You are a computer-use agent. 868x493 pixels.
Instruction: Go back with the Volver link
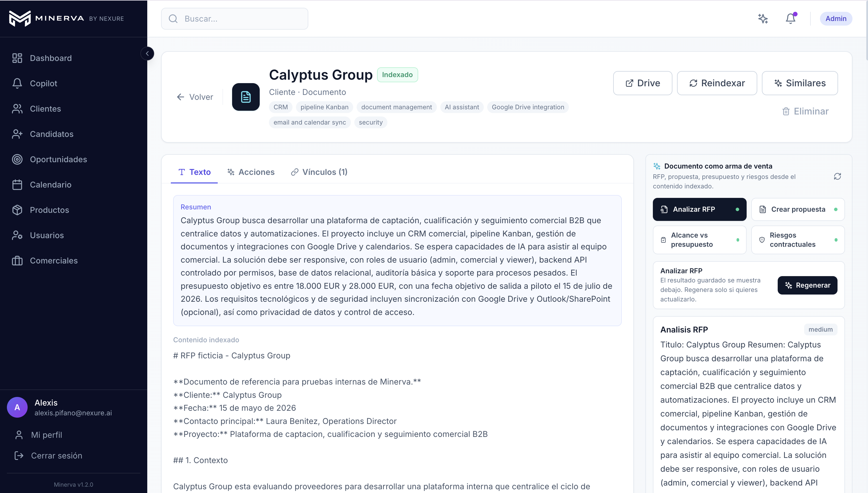click(x=195, y=97)
